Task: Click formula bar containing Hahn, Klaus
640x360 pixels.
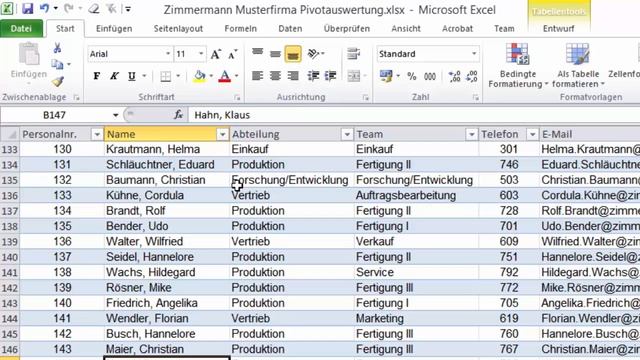Action: click(x=414, y=115)
